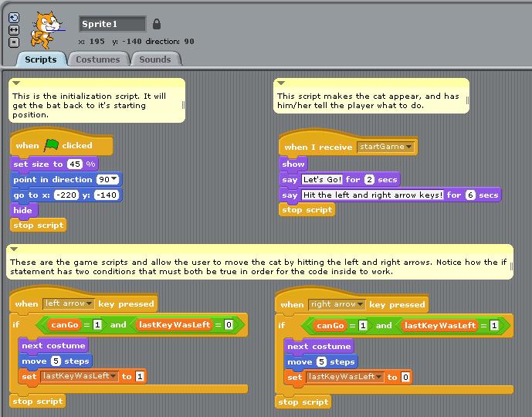
Task: Click the y value -140 in go to block
Action: (x=107, y=195)
